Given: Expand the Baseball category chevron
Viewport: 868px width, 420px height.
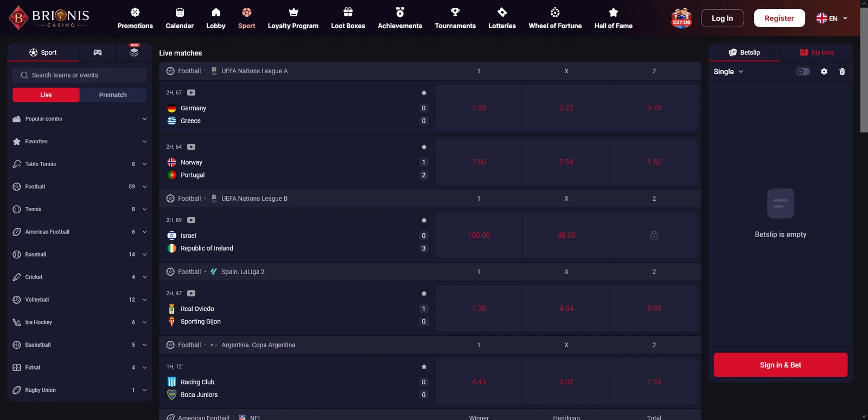Looking at the screenshot, I should click(x=144, y=254).
